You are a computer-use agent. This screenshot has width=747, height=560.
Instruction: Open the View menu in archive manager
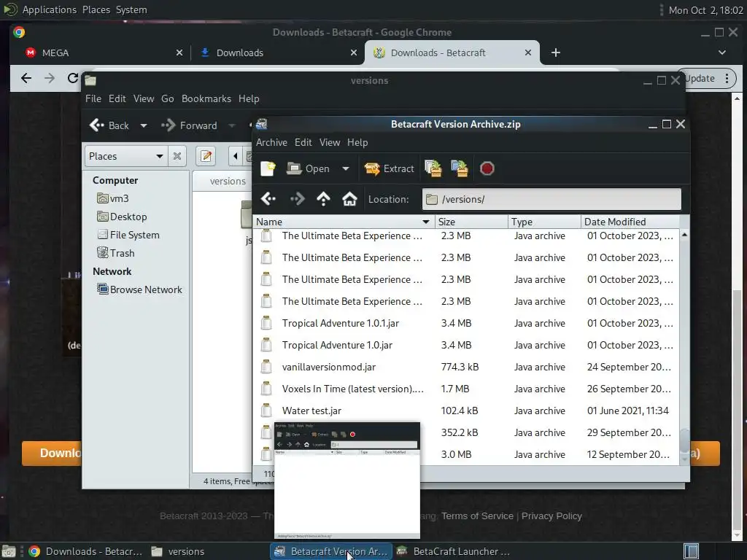(x=330, y=142)
